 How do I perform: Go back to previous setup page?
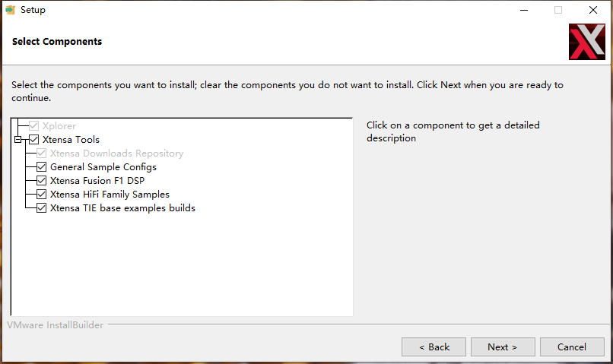coord(434,347)
